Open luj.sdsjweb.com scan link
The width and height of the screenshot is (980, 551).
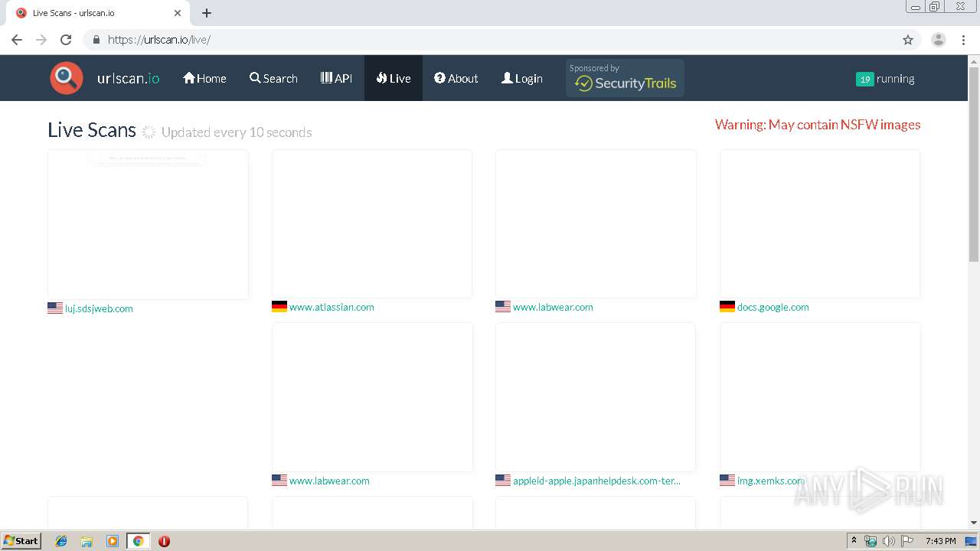(x=99, y=308)
